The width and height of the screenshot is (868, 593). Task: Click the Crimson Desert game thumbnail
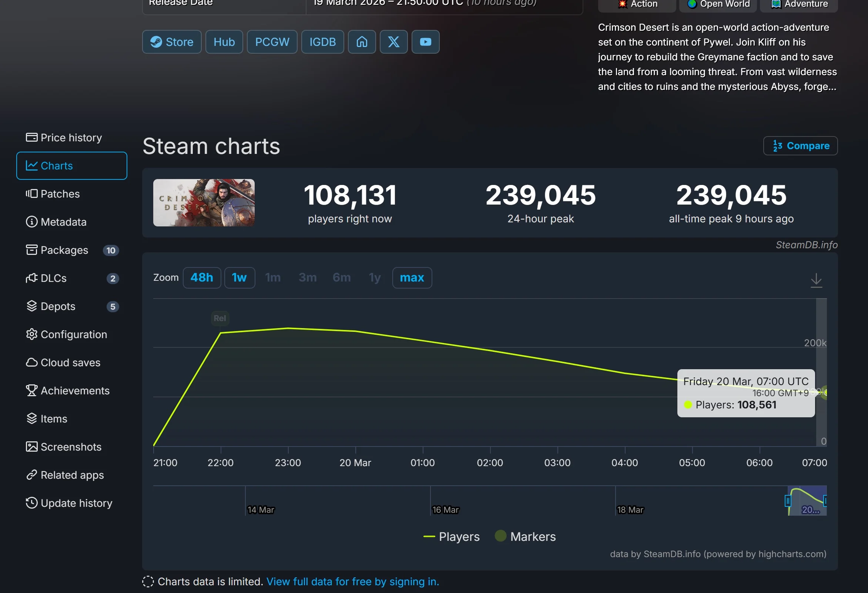click(x=204, y=203)
